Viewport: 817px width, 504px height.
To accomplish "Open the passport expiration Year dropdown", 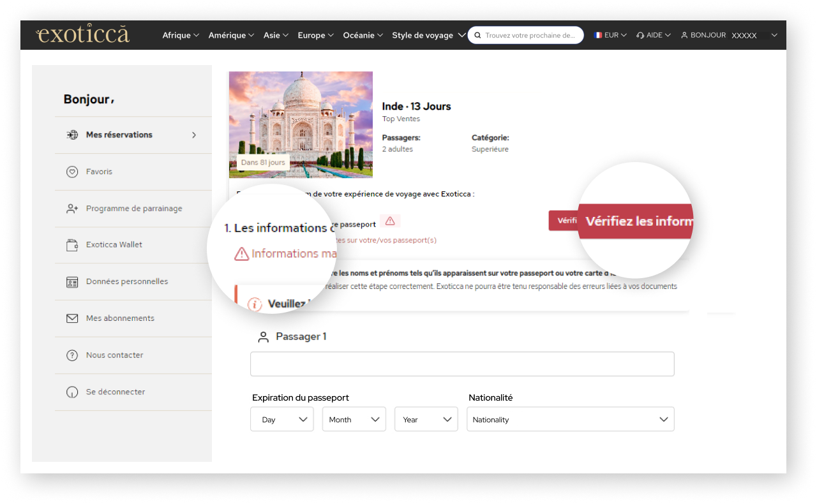I will click(426, 419).
